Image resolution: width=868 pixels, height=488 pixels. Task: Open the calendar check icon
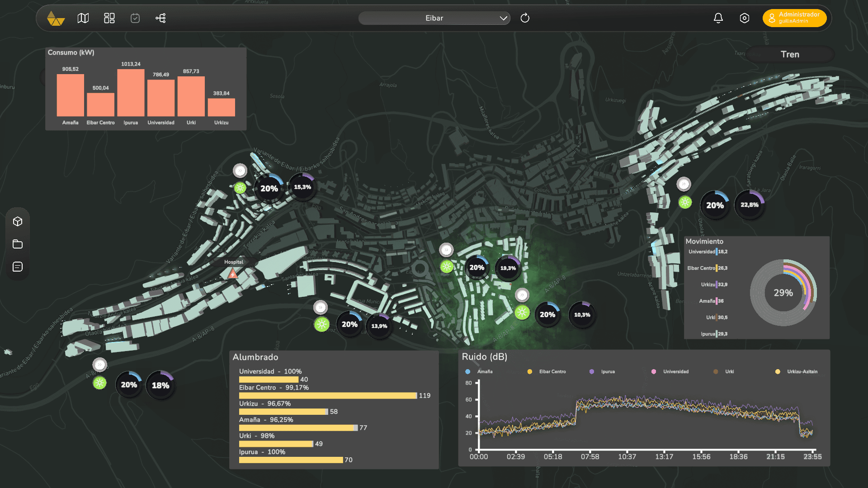pyautogui.click(x=135, y=18)
